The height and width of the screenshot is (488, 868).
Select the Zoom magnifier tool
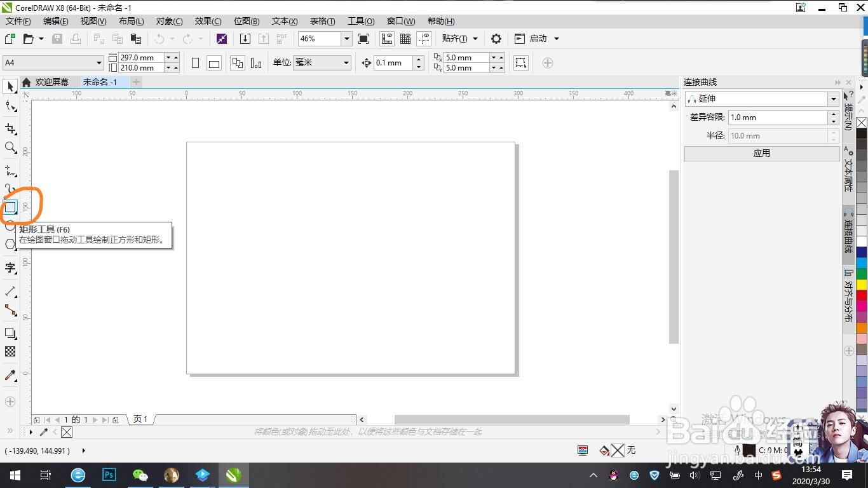(10, 147)
